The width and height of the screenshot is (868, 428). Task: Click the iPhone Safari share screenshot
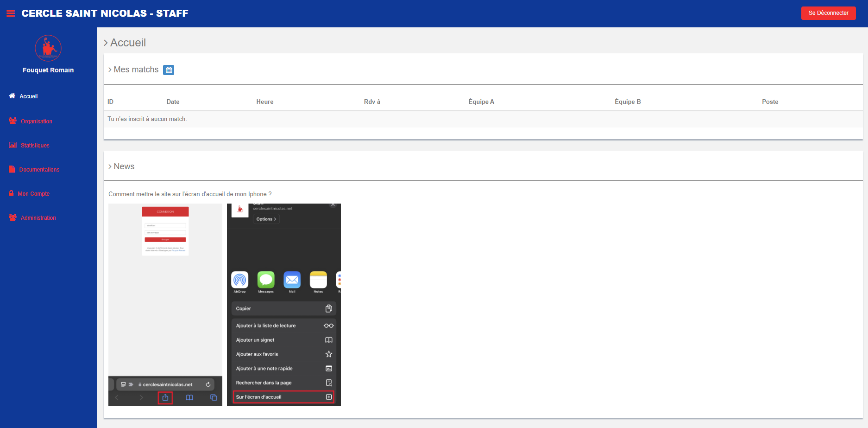[165, 305]
